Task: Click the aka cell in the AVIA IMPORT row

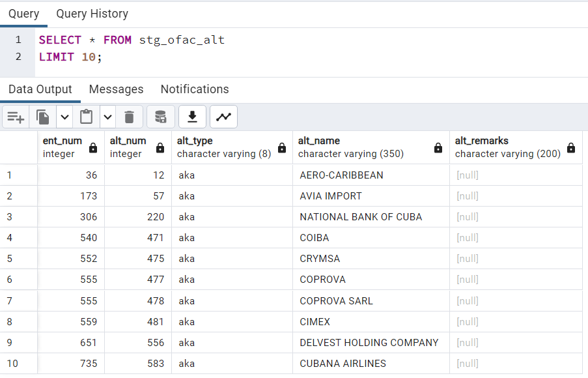Action: pyautogui.click(x=232, y=196)
